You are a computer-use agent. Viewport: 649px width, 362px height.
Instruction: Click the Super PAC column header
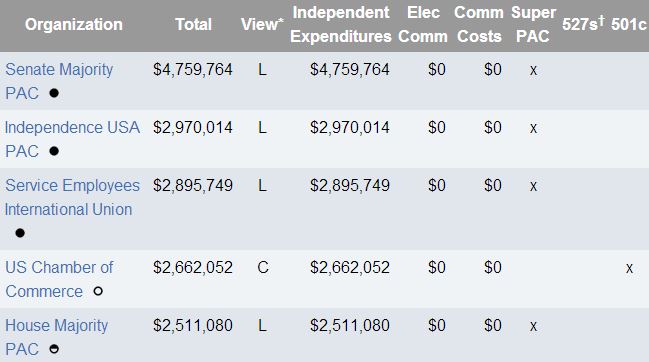click(533, 24)
